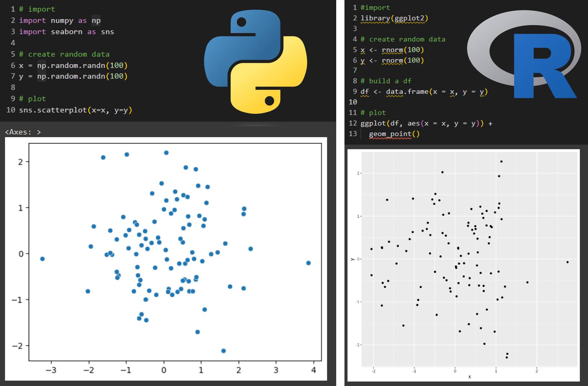Image resolution: width=588 pixels, height=386 pixels.
Task: Click the '#import' comment in R code
Action: (x=375, y=8)
